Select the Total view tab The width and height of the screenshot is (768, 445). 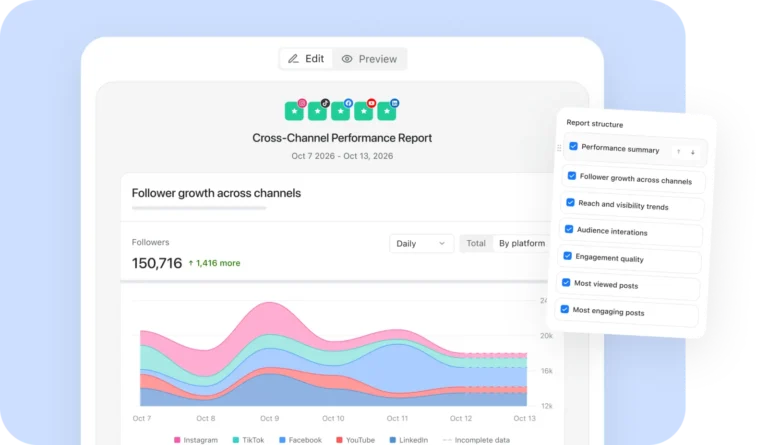[x=476, y=243]
